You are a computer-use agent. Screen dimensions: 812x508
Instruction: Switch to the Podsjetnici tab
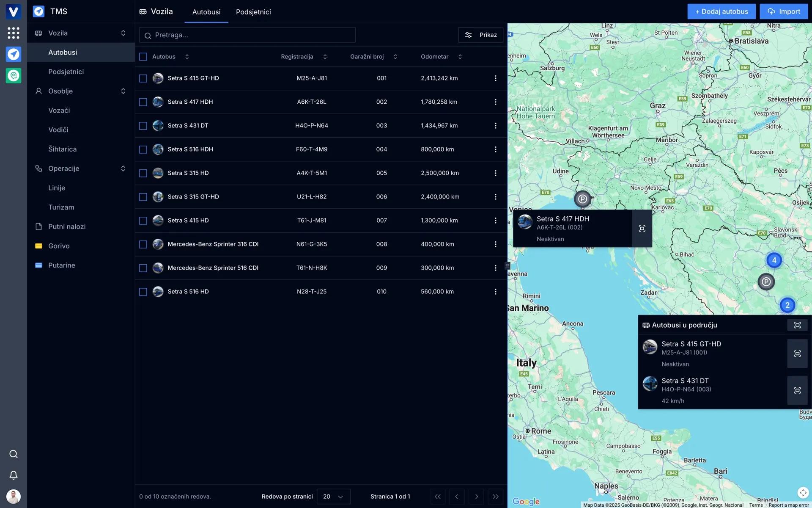[253, 12]
